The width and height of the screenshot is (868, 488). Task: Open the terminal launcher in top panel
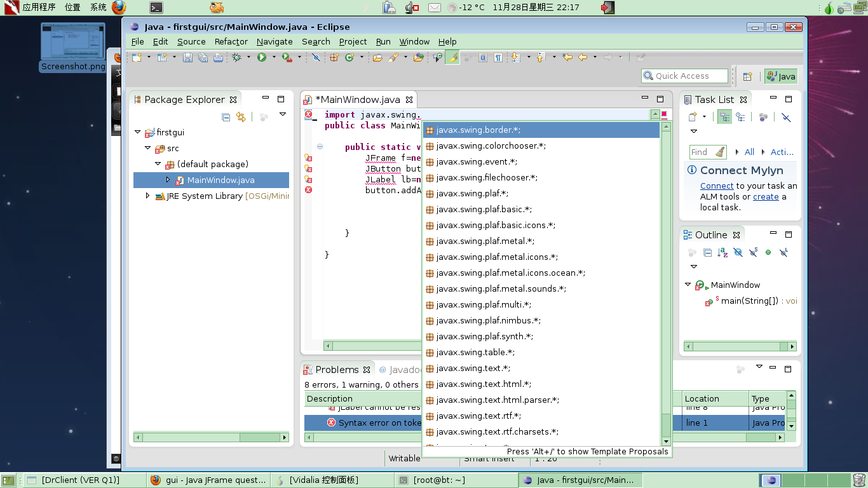(x=156, y=8)
